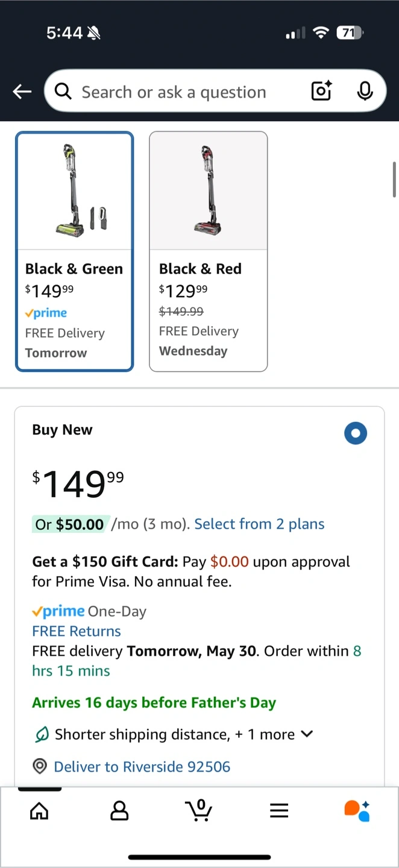Viewport: 399px width, 868px height.
Task: Tap the FREE Returns link
Action: click(x=77, y=631)
